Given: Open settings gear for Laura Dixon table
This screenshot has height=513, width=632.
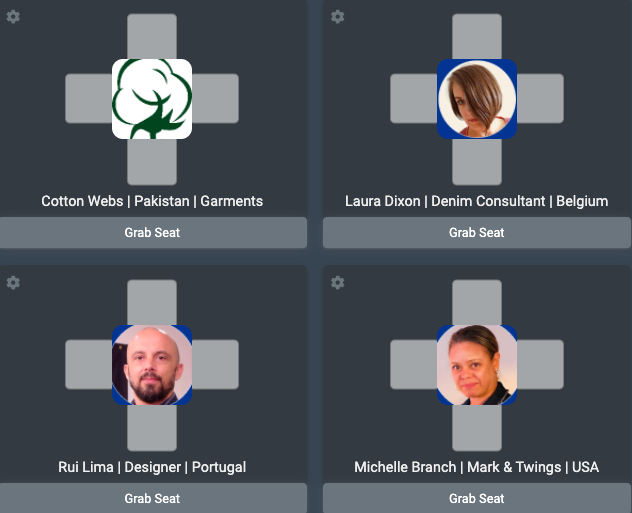Looking at the screenshot, I should (338, 17).
